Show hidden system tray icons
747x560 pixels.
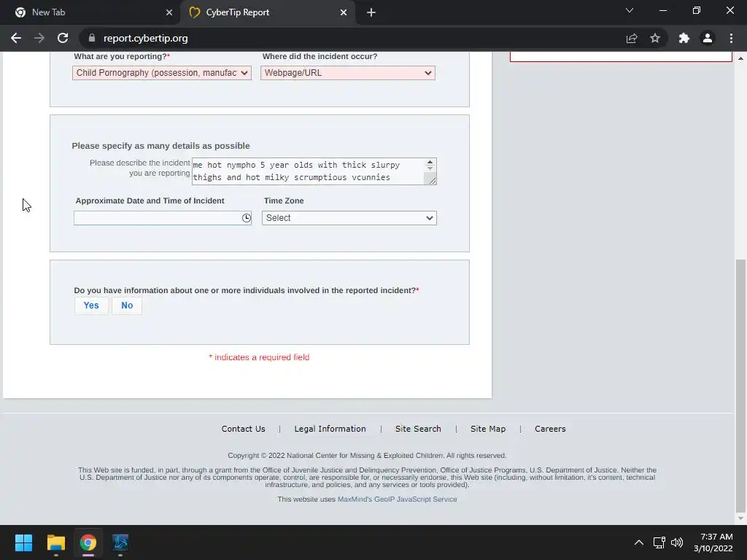click(x=639, y=542)
